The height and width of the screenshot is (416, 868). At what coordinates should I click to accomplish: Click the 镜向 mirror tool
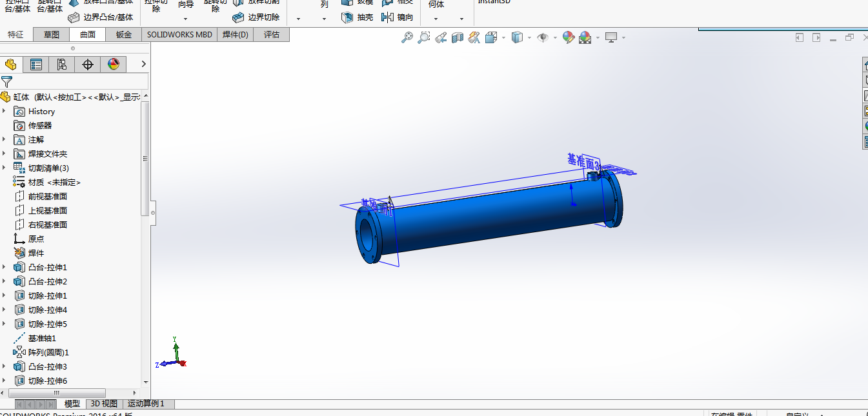(398, 17)
